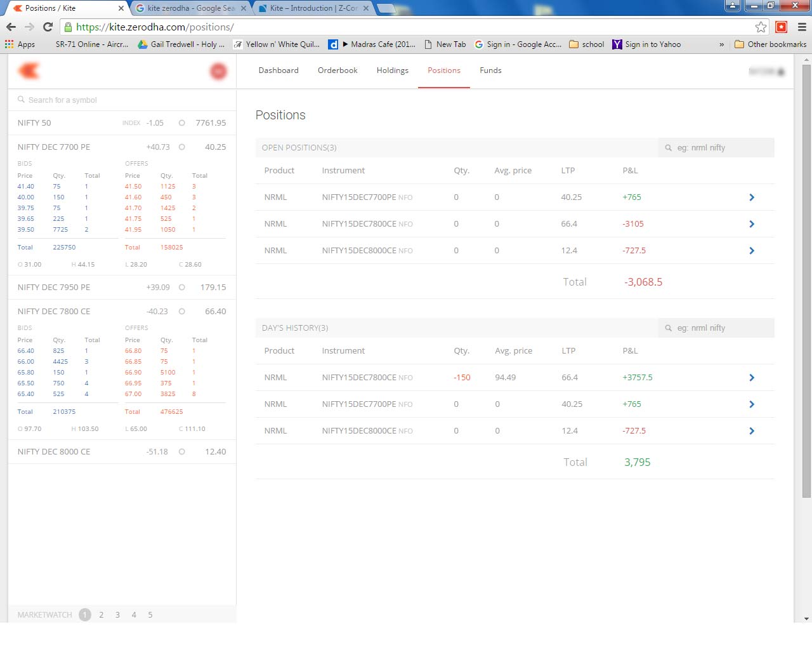This screenshot has width=812, height=650.
Task: Open Apps grid in bookmarks bar
Action: click(20, 44)
